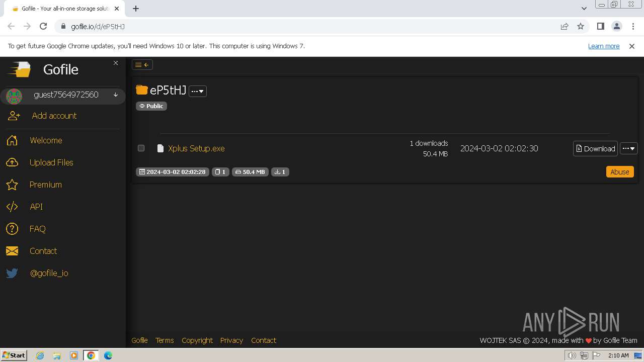Open Contact in the sidebar
The width and height of the screenshot is (644, 362).
tap(43, 251)
